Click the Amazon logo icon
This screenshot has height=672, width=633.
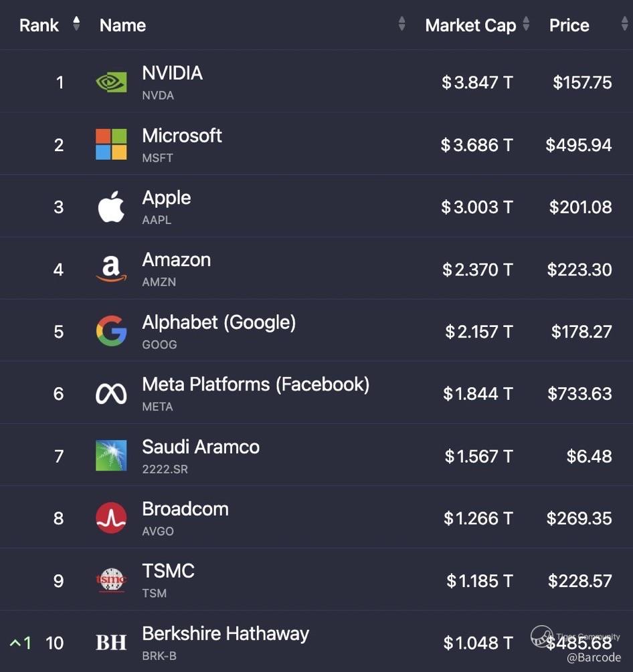(x=111, y=269)
